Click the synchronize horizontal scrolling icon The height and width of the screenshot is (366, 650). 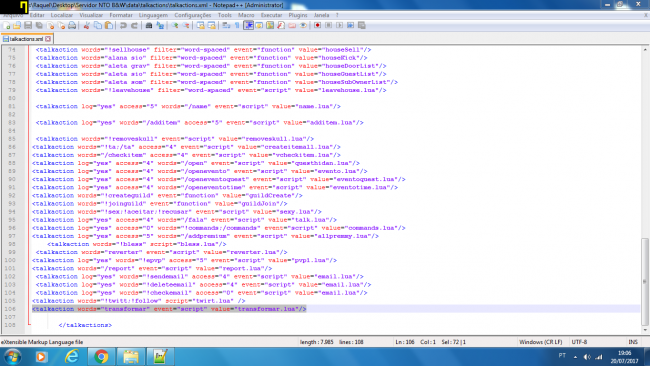click(211, 26)
